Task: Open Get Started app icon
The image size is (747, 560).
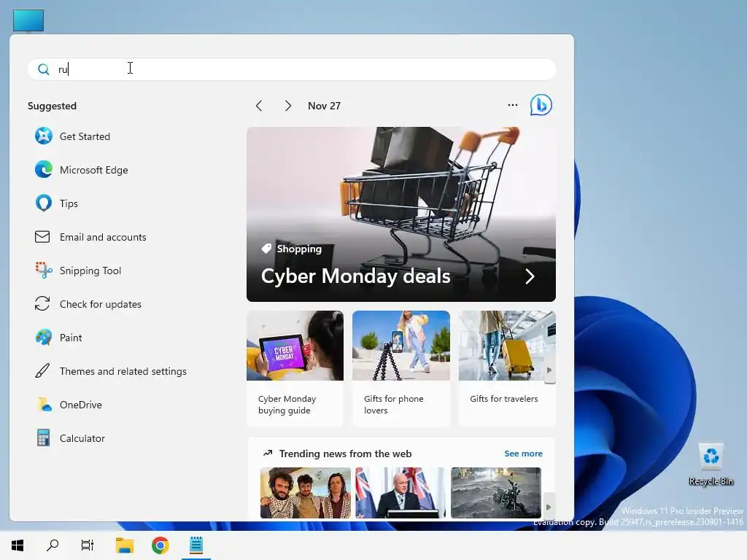Action: [43, 136]
